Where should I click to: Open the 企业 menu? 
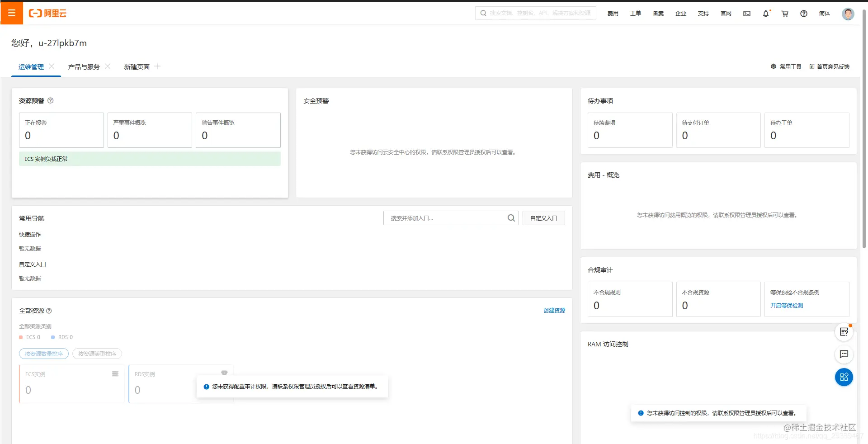click(x=681, y=14)
